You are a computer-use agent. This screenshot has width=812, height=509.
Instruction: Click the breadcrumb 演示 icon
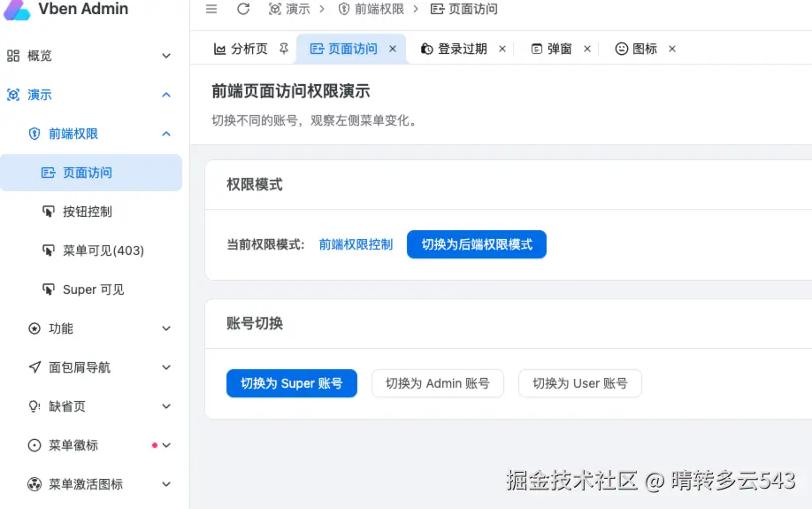point(275,9)
